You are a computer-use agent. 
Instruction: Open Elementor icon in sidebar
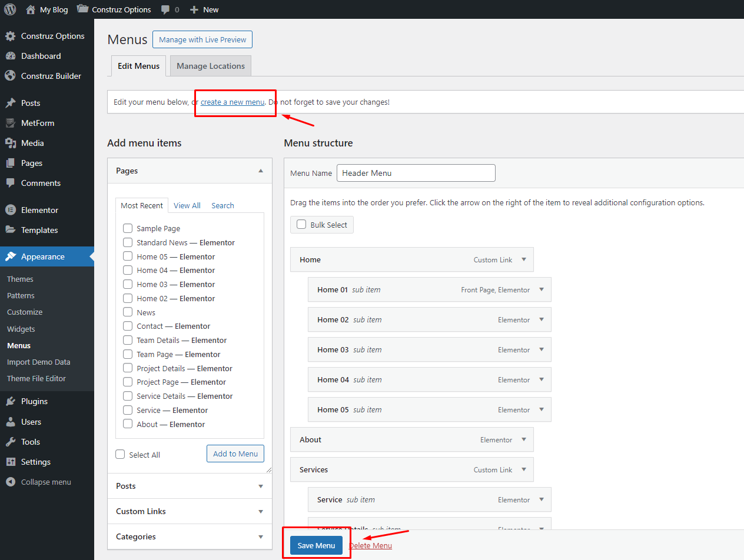pos(10,210)
